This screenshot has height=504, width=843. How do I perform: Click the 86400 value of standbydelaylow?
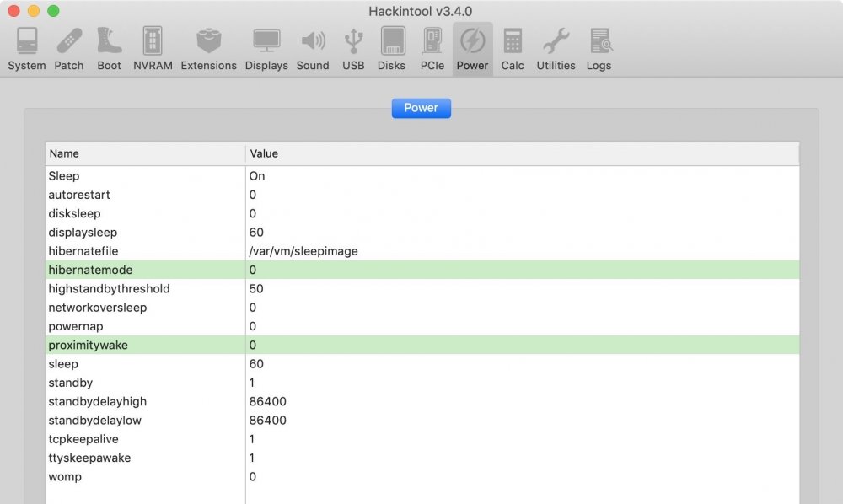(268, 421)
